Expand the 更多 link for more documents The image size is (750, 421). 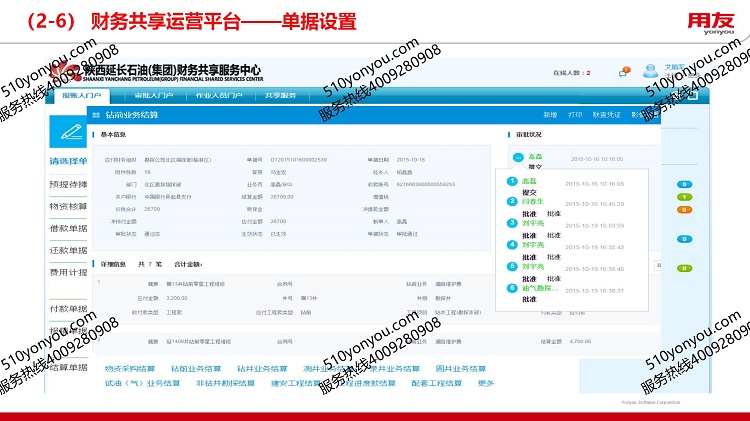point(486,383)
